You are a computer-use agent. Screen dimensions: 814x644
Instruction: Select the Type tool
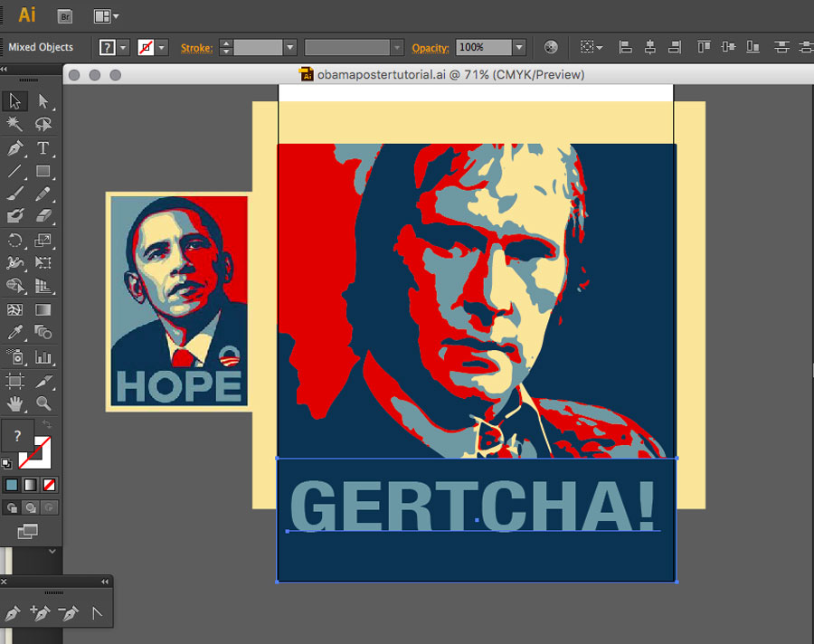coord(43,148)
